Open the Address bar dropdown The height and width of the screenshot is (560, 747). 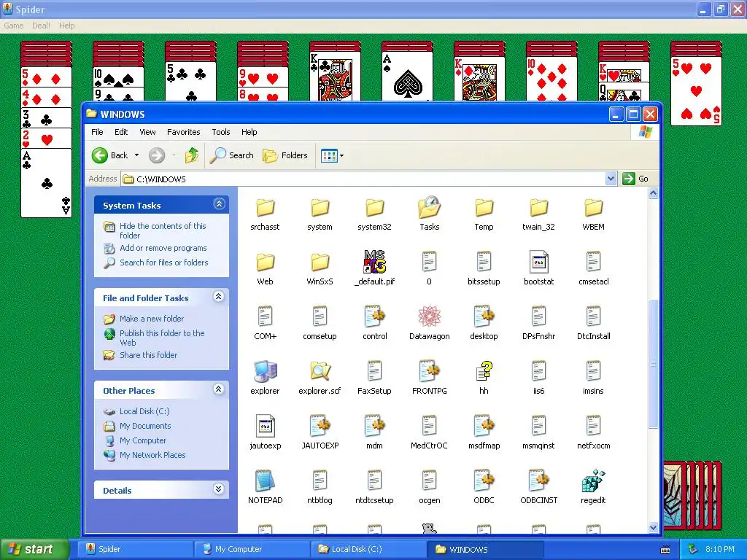tap(611, 179)
